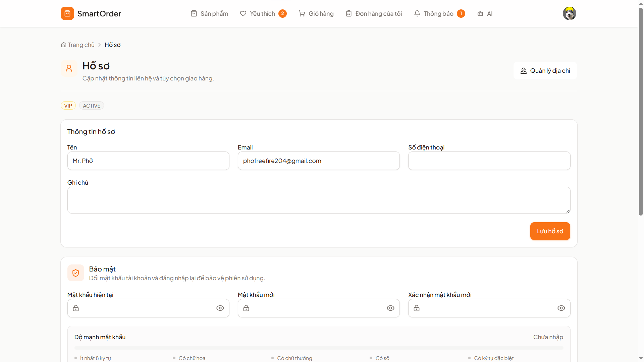Open Đơn hàng của tôi orders
Image resolution: width=644 pixels, height=362 pixels.
tap(374, 13)
